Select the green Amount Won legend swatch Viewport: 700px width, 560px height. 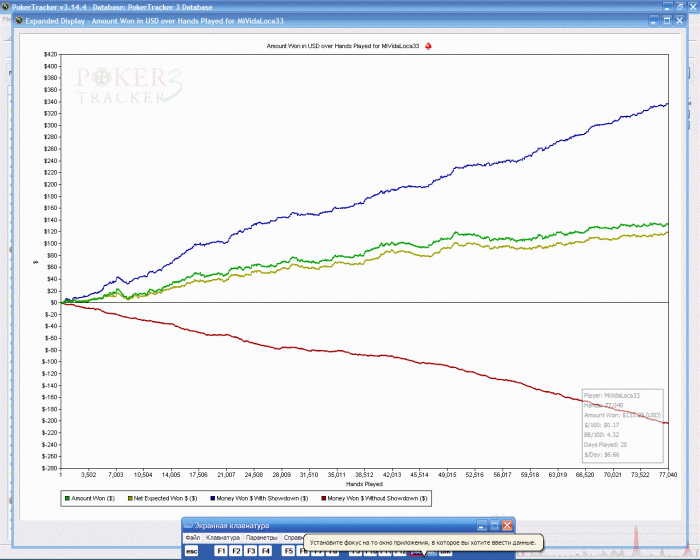tap(67, 498)
